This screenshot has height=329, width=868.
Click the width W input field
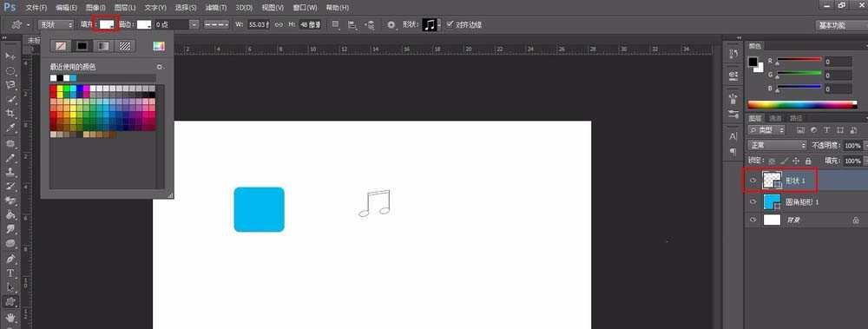point(258,24)
